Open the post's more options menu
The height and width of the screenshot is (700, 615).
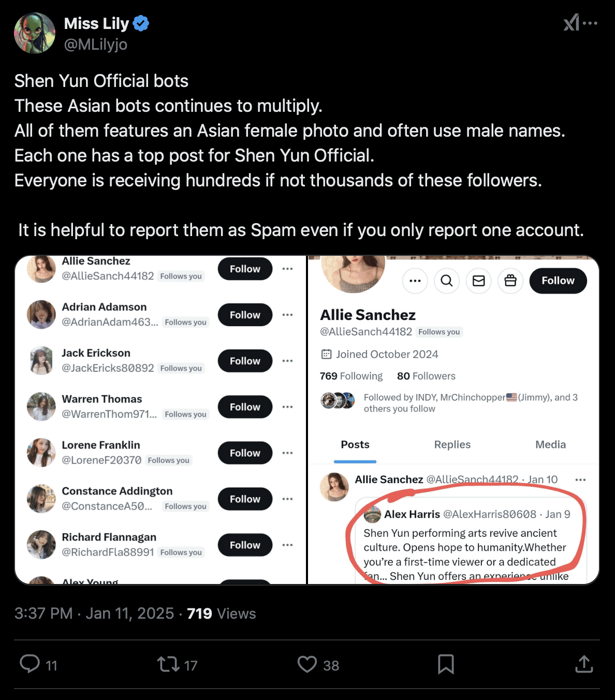pyautogui.click(x=590, y=23)
